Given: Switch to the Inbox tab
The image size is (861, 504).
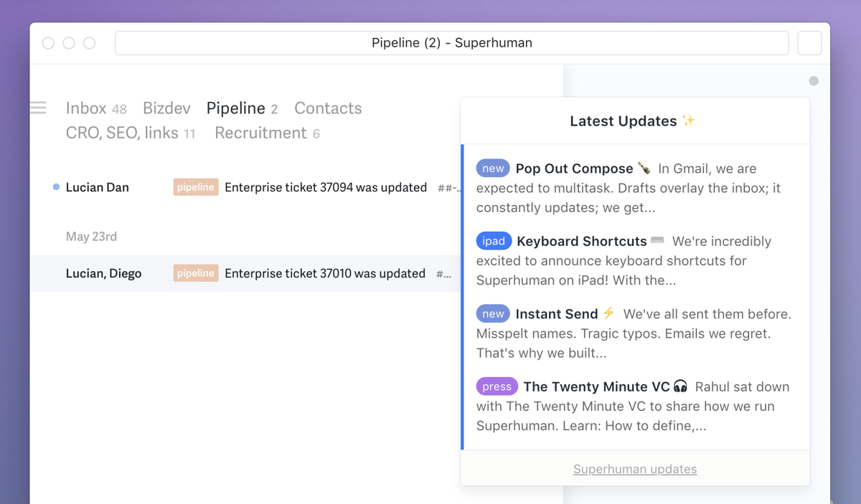Looking at the screenshot, I should [86, 108].
